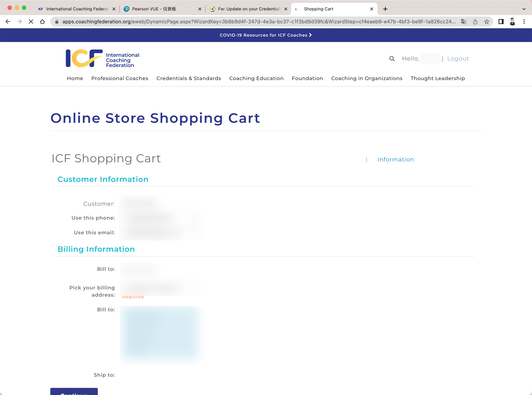Bookmark page with star icon

pos(487,22)
